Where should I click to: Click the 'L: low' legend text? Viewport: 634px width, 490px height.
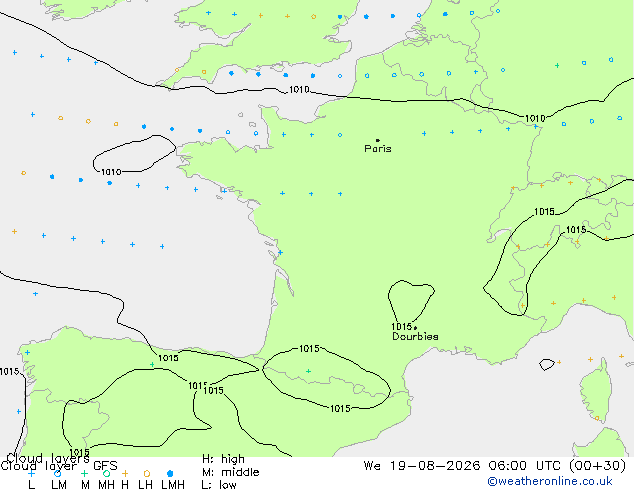219,484
